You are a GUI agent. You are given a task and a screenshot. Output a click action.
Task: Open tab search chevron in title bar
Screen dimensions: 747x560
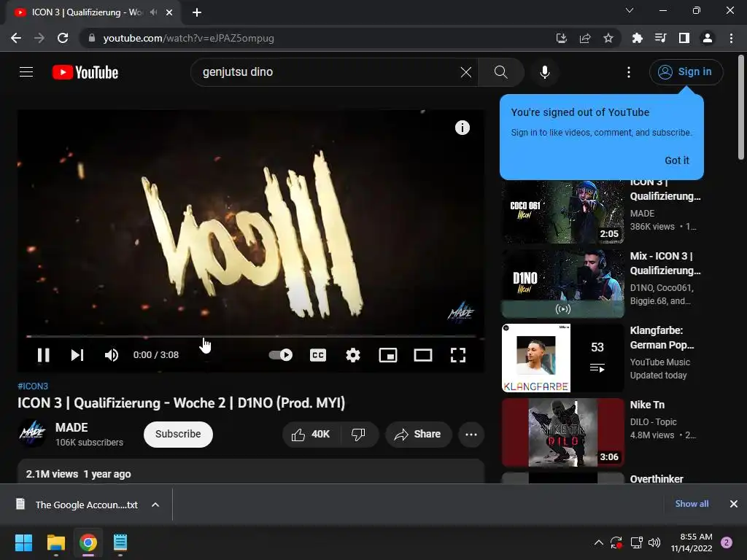[x=630, y=10]
